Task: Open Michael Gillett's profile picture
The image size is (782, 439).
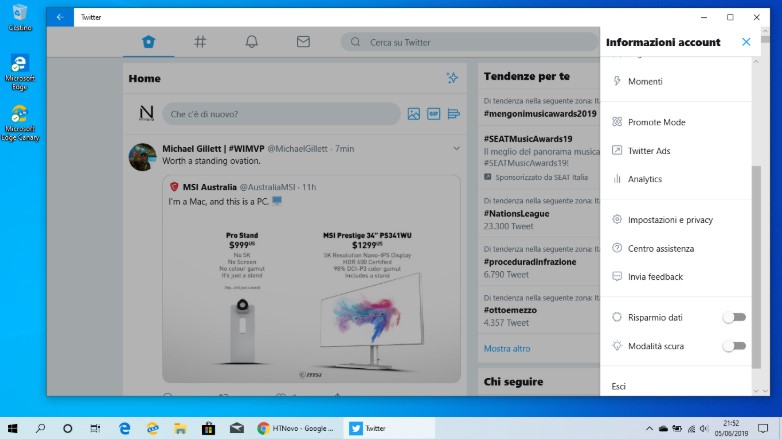Action: tap(142, 157)
